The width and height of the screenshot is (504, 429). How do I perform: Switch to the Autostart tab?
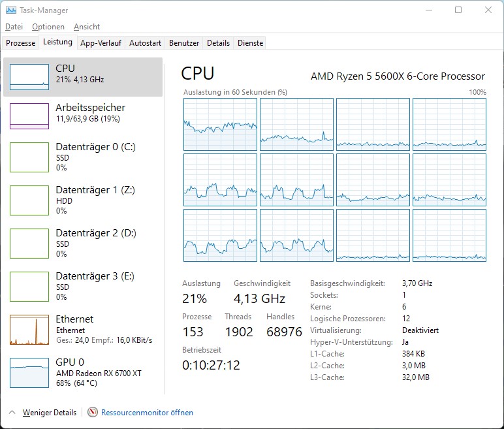coord(146,43)
